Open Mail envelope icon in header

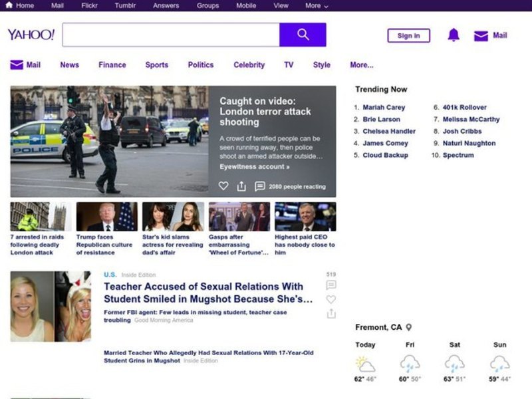click(x=481, y=36)
